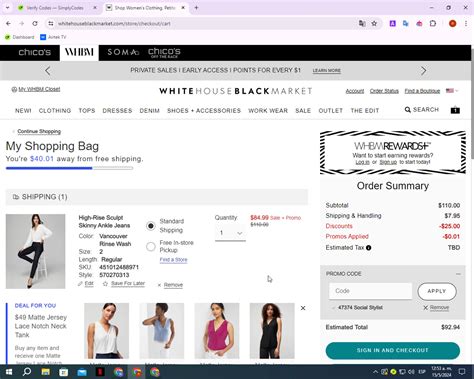This screenshot has height=379, width=474.
Task: Open SALE menu
Action: tap(303, 110)
